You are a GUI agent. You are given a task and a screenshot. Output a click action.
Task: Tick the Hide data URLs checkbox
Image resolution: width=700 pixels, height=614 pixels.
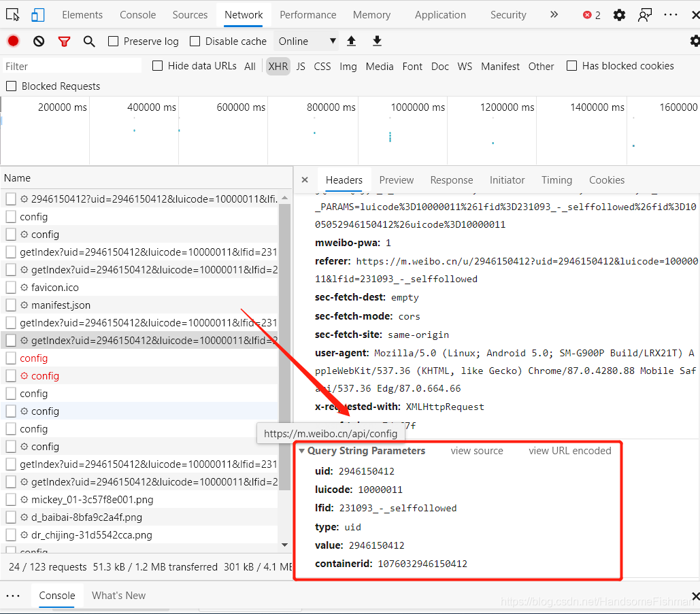point(158,66)
